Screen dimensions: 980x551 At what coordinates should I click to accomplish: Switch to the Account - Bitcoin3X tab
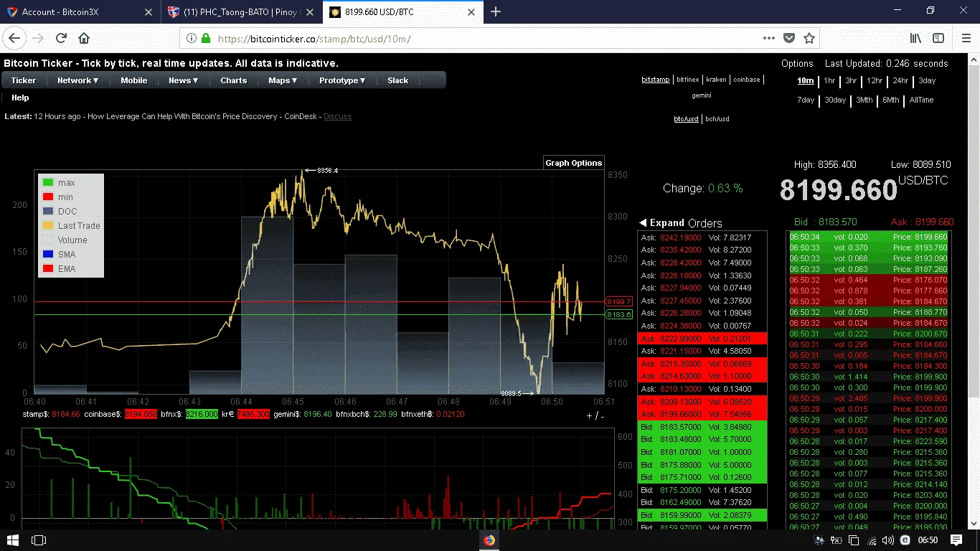coord(81,12)
